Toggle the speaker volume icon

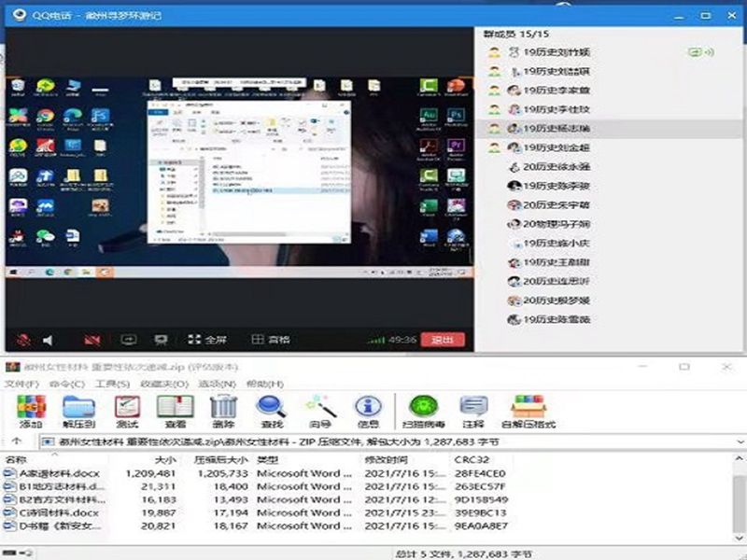click(48, 340)
